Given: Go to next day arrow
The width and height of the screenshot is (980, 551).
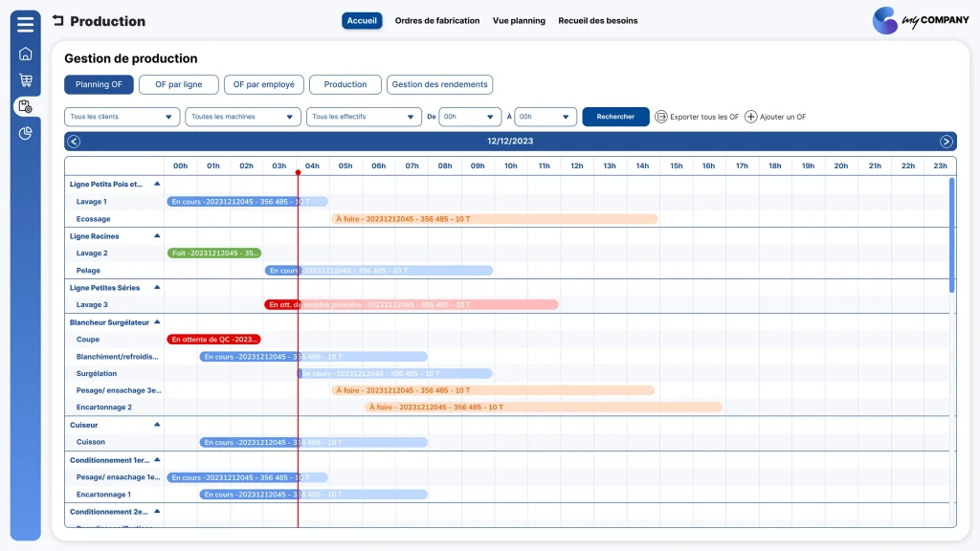Looking at the screenshot, I should pos(947,142).
